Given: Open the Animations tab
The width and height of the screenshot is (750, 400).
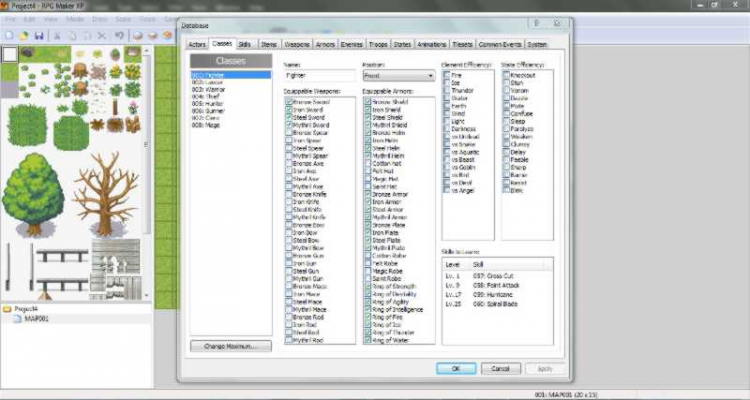Looking at the screenshot, I should point(431,44).
